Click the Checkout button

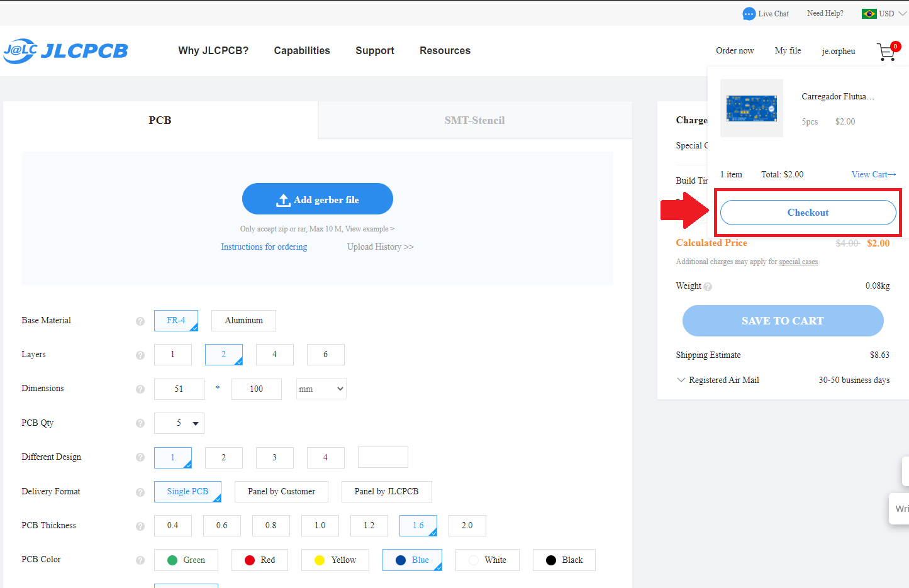point(808,213)
